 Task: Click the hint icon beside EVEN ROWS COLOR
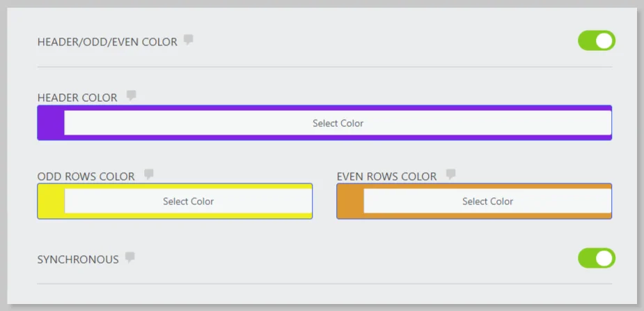(450, 174)
